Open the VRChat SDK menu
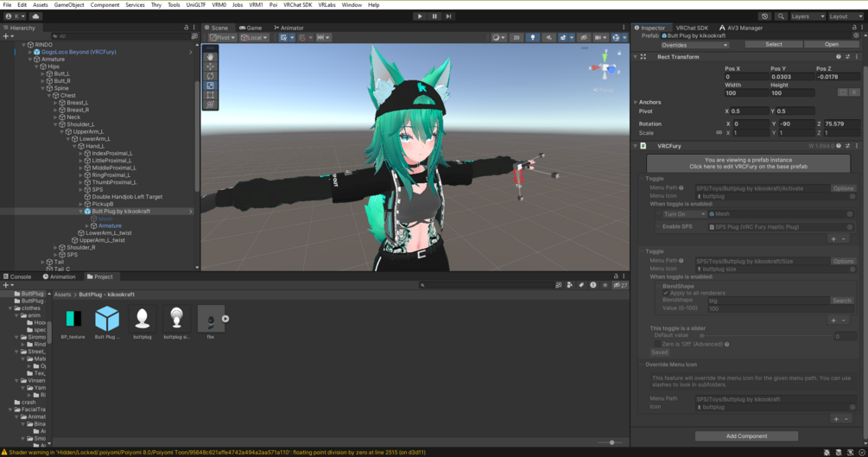The width and height of the screenshot is (868, 457). click(x=297, y=5)
